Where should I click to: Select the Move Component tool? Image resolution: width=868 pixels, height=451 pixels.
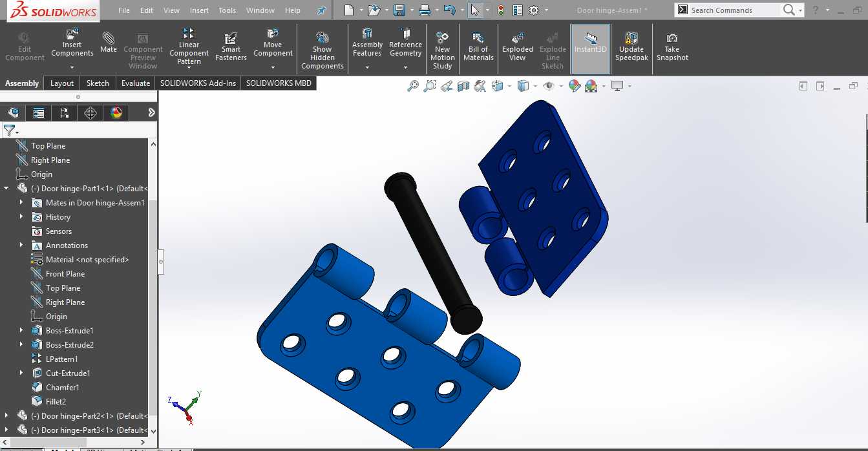click(273, 43)
